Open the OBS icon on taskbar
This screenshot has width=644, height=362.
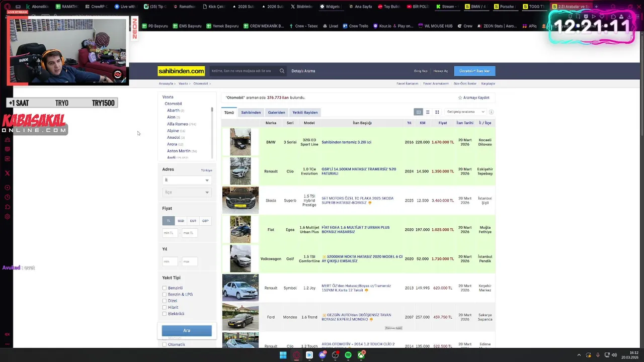pyautogui.click(x=335, y=355)
